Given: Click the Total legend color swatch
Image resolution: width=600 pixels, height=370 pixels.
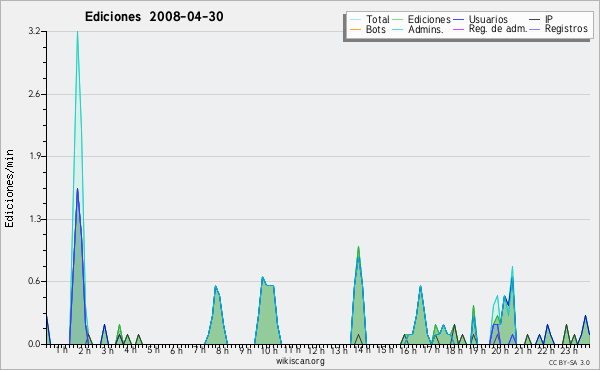Looking at the screenshot, I should pyautogui.click(x=355, y=20).
